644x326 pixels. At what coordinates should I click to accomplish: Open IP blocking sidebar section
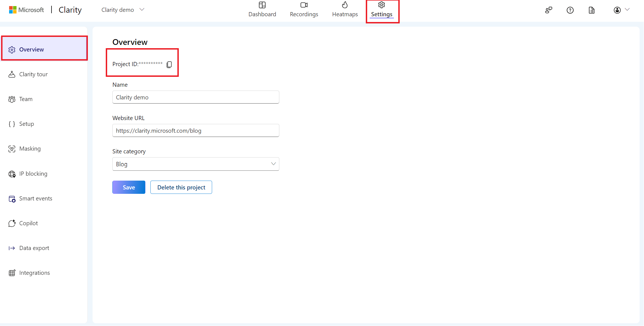(x=33, y=173)
